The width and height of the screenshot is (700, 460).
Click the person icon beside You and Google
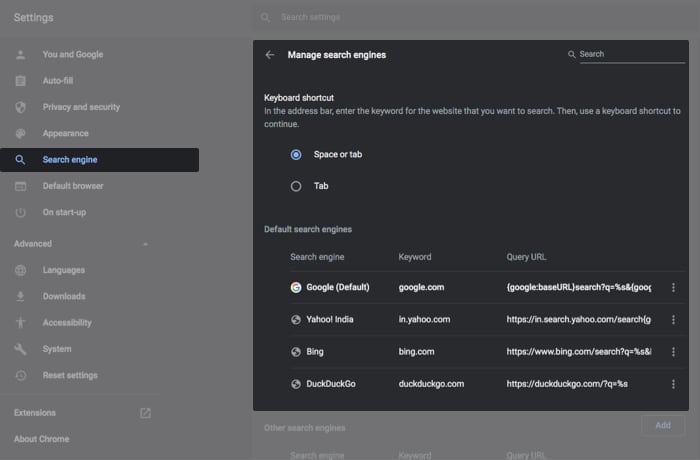[20, 54]
